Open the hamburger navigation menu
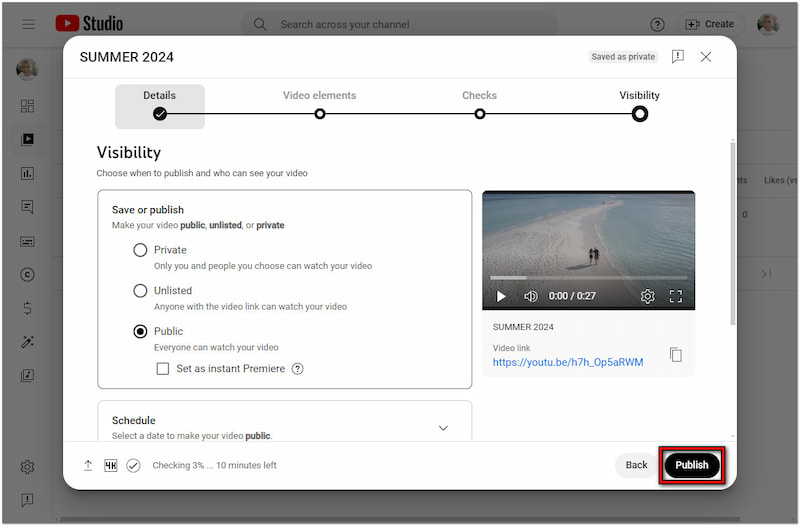The height and width of the screenshot is (526, 800). coord(29,24)
